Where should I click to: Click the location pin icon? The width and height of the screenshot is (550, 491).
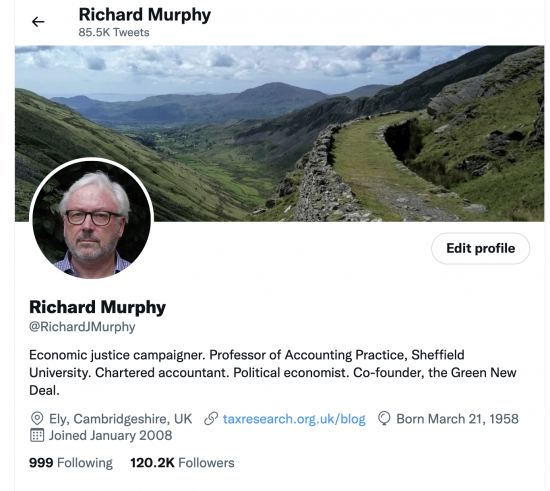pos(37,419)
